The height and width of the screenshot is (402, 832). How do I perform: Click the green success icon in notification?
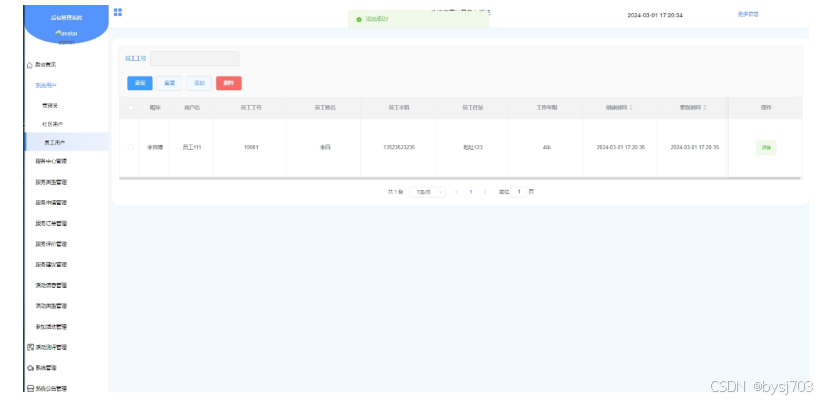tap(359, 19)
